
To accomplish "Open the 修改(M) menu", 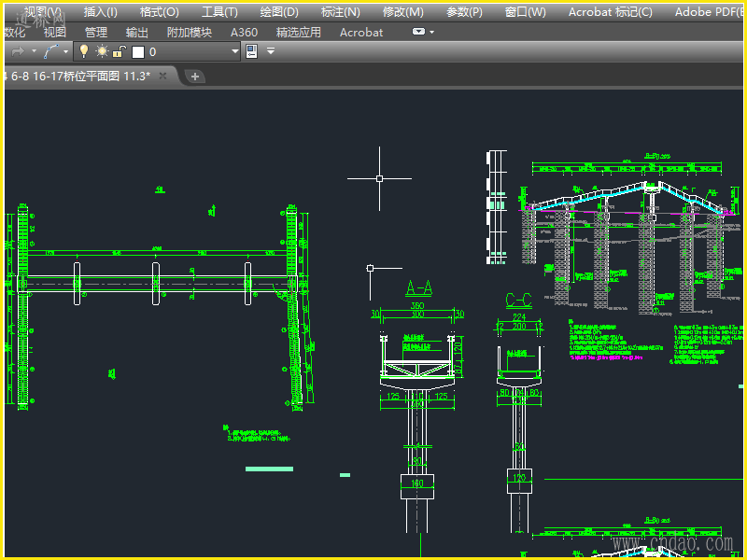I will click(x=402, y=12).
